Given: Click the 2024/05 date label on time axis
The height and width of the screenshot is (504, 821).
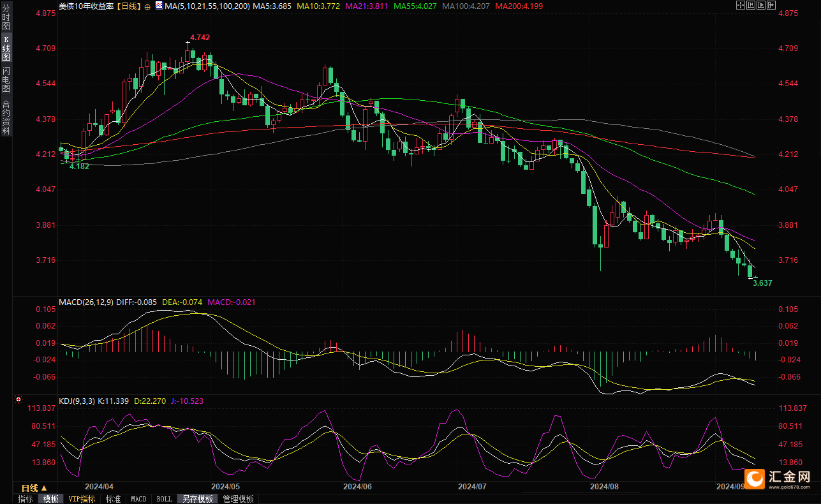Looking at the screenshot, I should tap(226, 485).
